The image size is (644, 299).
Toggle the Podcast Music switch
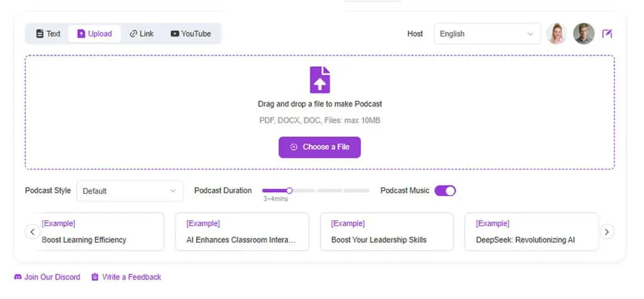(445, 191)
